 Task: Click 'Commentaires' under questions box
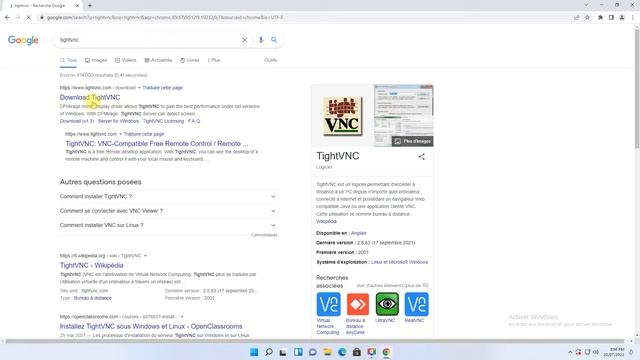point(264,235)
